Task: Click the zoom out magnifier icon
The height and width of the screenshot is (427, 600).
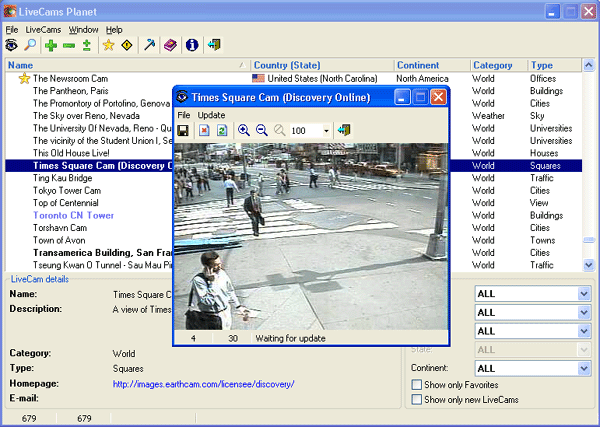Action: click(262, 130)
